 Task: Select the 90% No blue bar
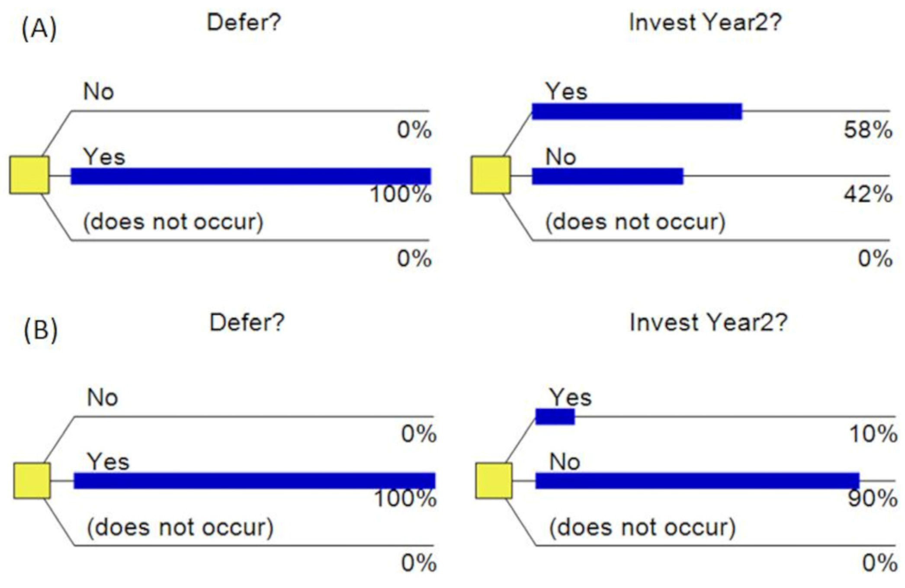pos(697,481)
